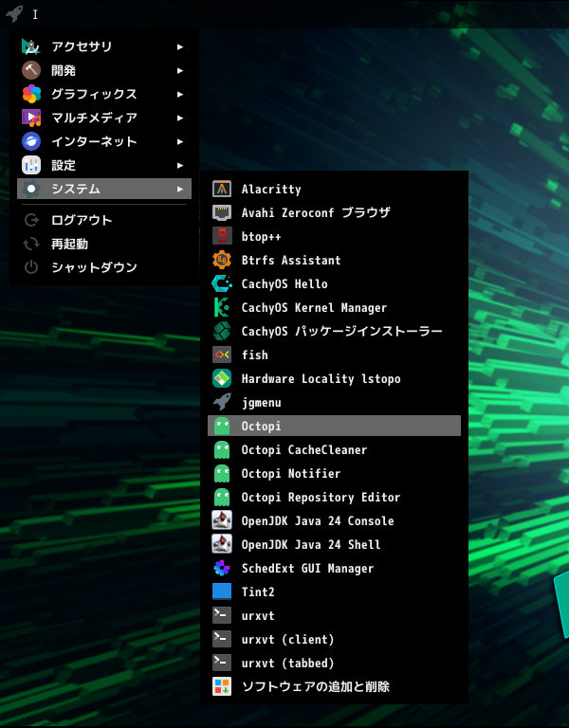Click the orange Btrfs Assistant gear icon
The image size is (569, 728).
pyautogui.click(x=222, y=260)
